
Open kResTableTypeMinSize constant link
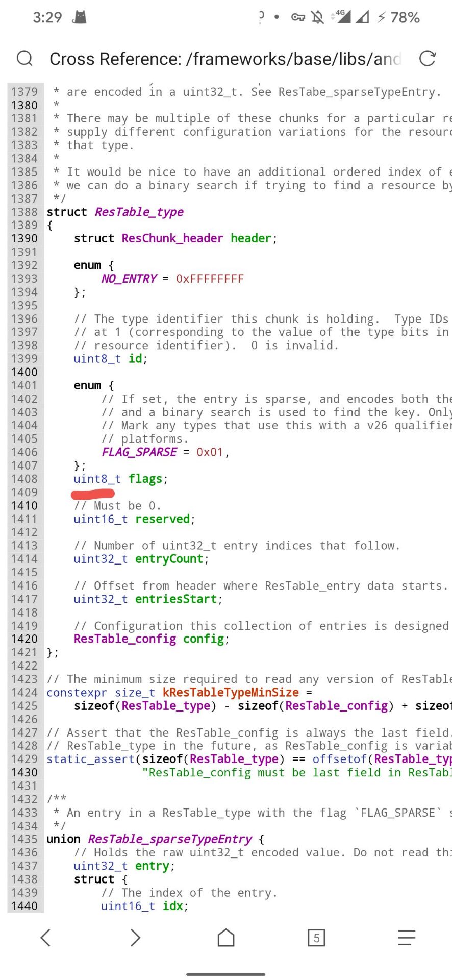click(231, 693)
